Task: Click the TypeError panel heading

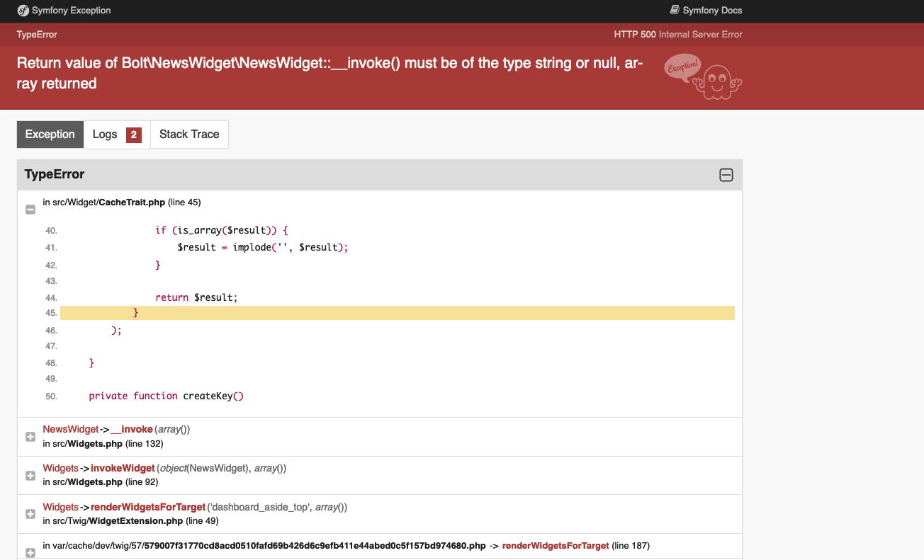Action: tap(55, 174)
